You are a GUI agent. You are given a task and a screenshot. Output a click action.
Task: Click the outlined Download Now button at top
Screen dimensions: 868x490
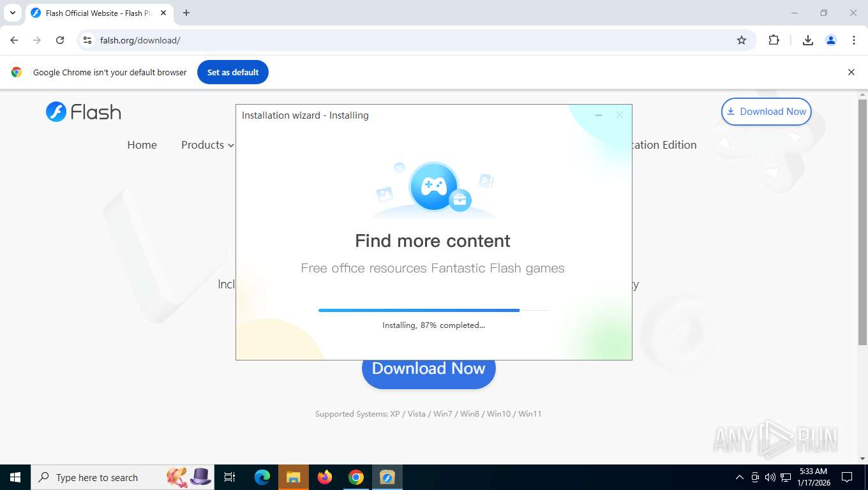point(766,112)
